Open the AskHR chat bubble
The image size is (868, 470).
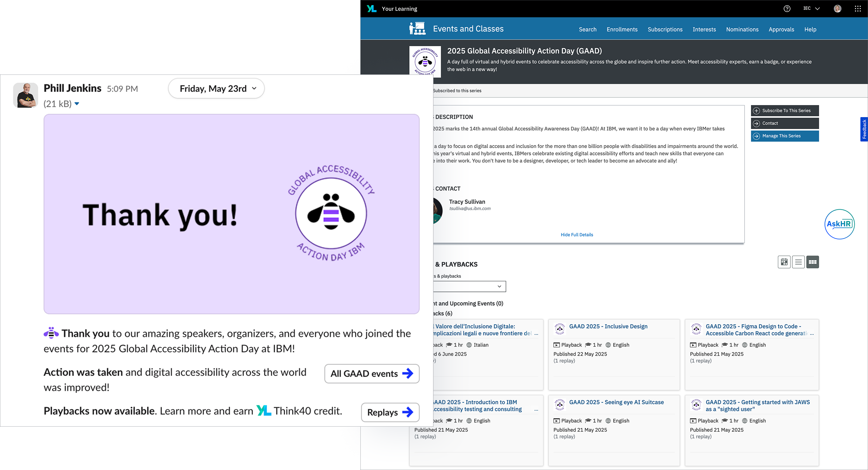(x=839, y=224)
